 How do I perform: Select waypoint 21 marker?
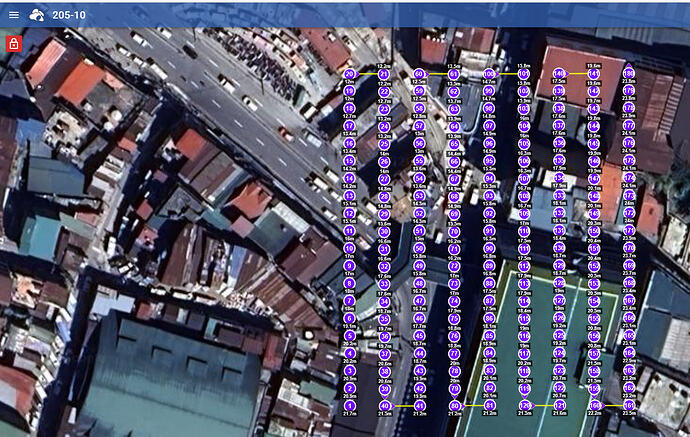tap(385, 74)
